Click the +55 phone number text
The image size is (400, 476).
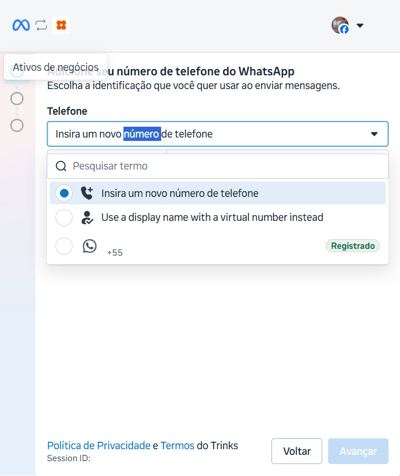115,253
